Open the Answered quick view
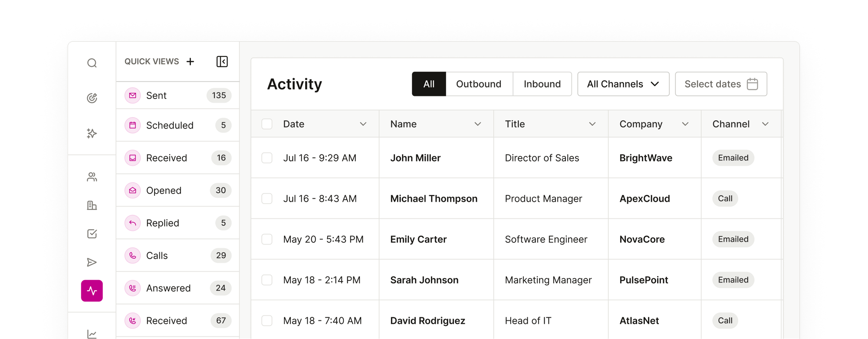 click(178, 288)
